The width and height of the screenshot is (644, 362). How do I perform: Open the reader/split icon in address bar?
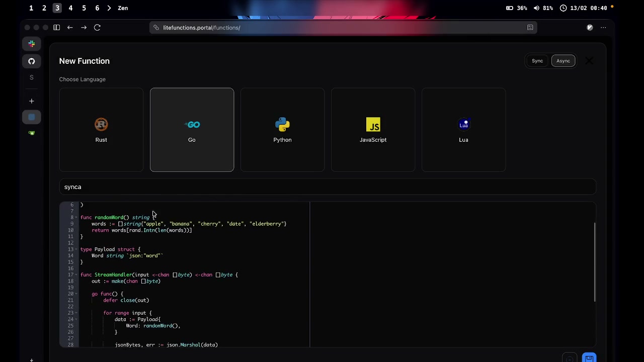530,28
